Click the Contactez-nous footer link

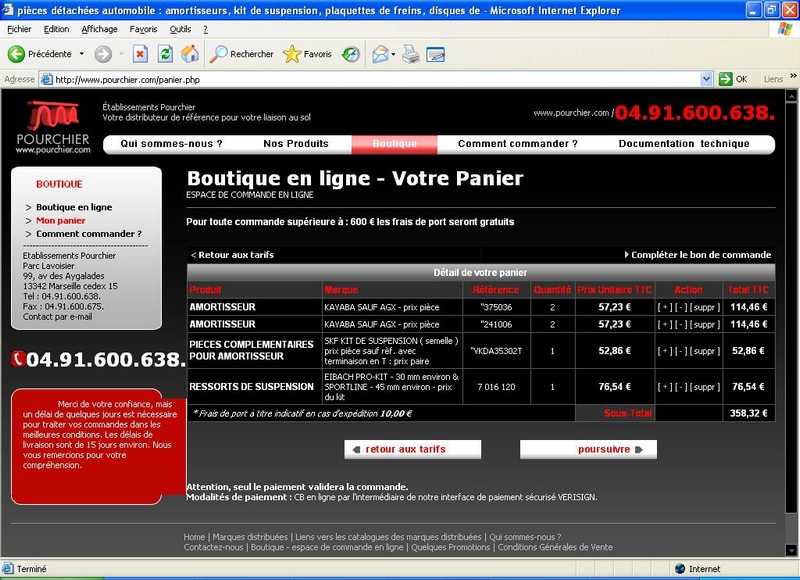(x=213, y=547)
